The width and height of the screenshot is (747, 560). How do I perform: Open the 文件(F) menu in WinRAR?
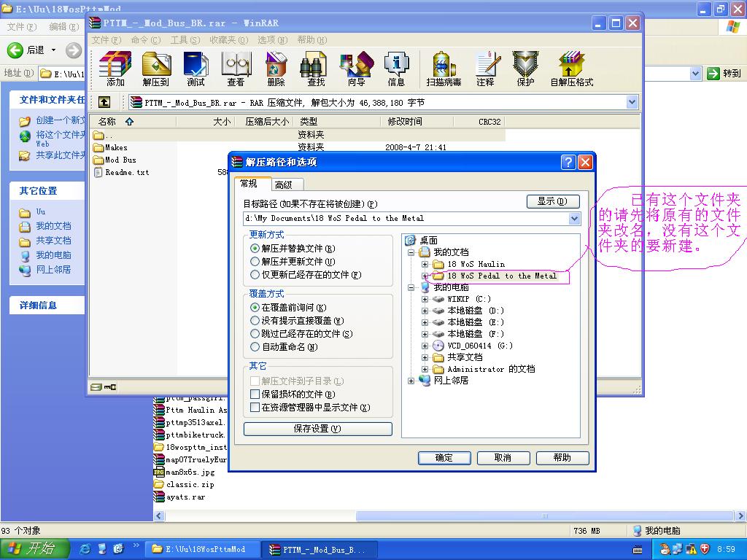[x=107, y=40]
